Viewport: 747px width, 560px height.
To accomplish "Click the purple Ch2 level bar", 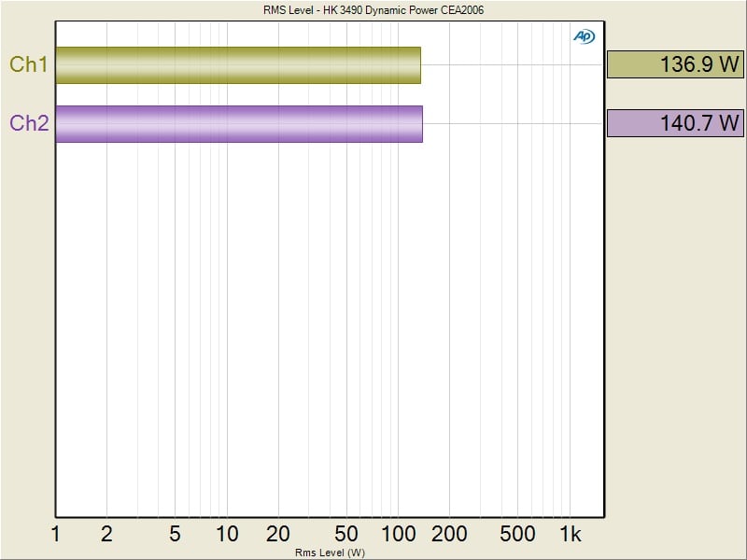I will (x=238, y=124).
